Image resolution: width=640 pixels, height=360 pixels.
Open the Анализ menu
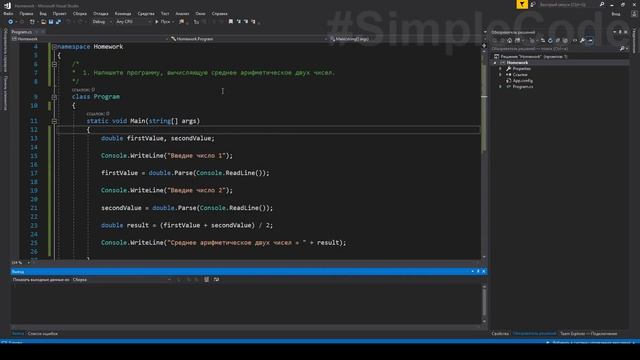tap(182, 13)
